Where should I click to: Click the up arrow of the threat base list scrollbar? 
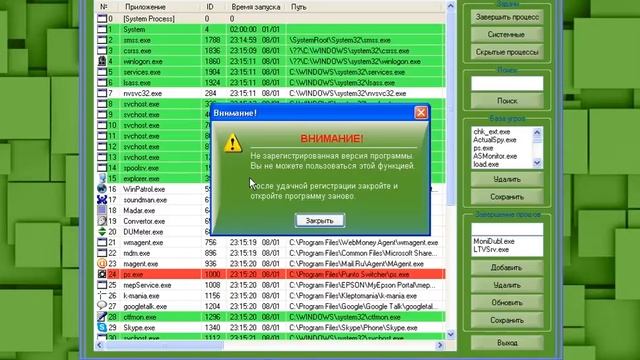pos(537,132)
